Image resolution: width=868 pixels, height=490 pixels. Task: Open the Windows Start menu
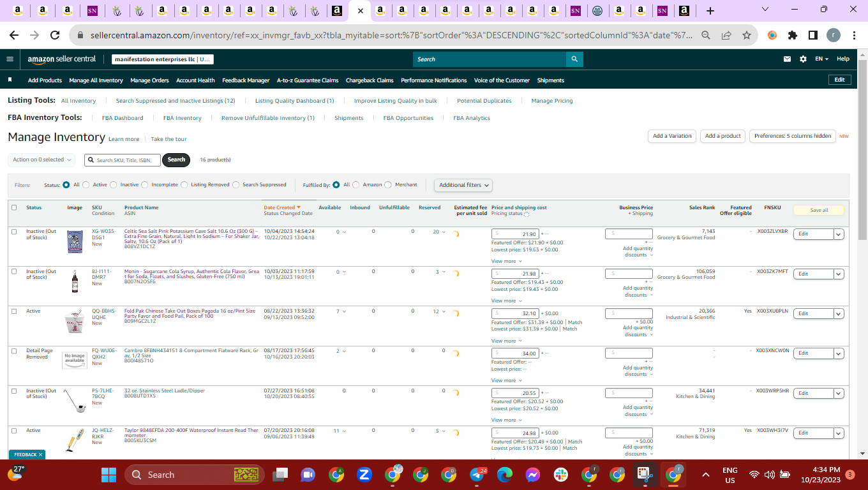tap(108, 475)
